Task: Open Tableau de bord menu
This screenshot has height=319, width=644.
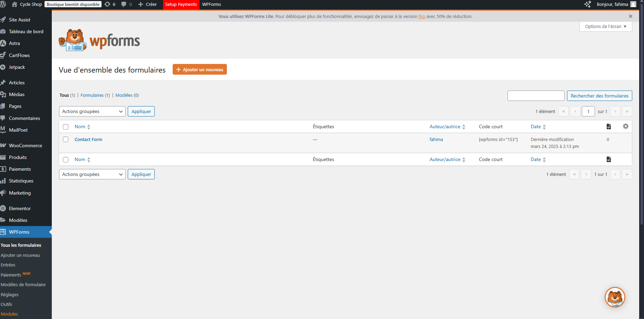Action: [x=26, y=31]
